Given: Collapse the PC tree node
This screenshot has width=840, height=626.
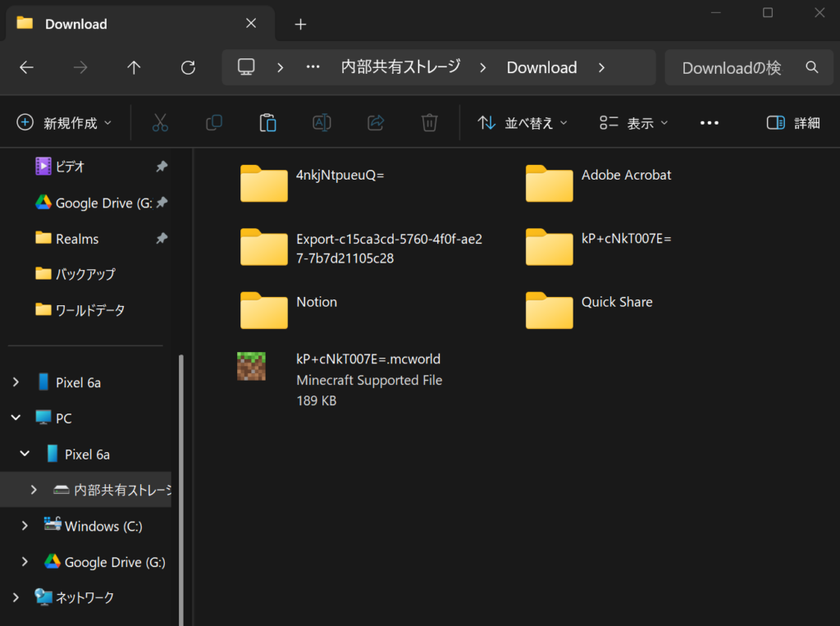Looking at the screenshot, I should click(16, 418).
